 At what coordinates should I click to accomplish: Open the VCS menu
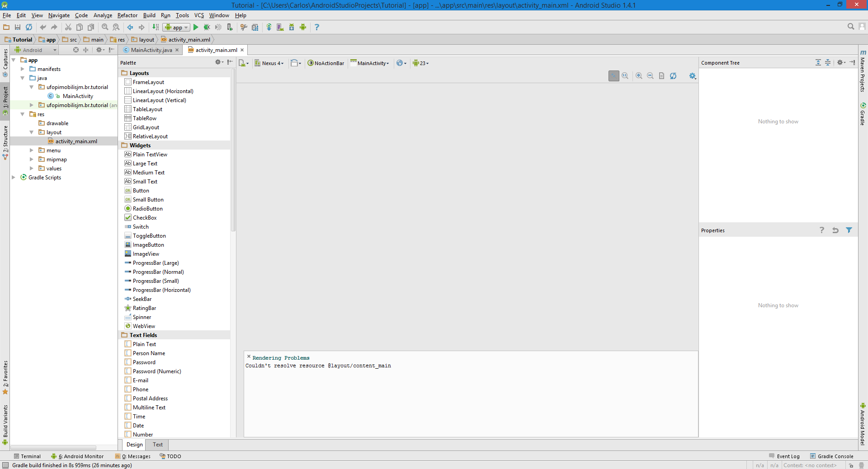tap(199, 15)
